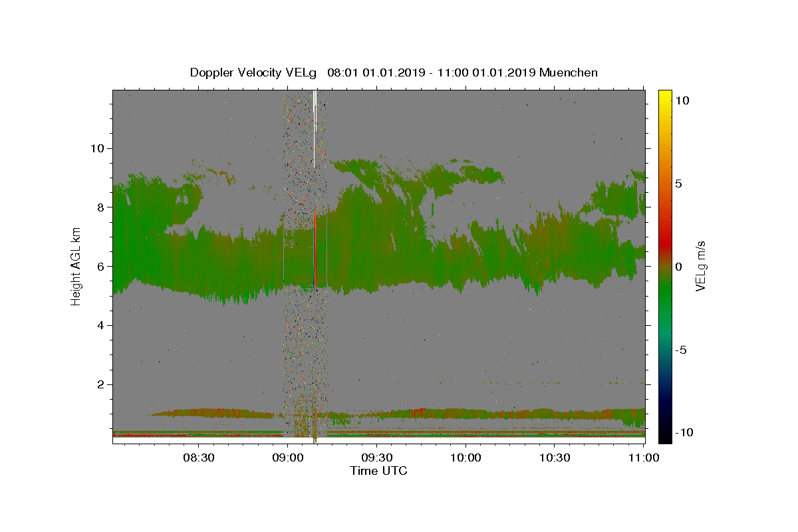Click the 'Time UTC' axis label
This screenshot has width=798, height=532.
pos(378,471)
